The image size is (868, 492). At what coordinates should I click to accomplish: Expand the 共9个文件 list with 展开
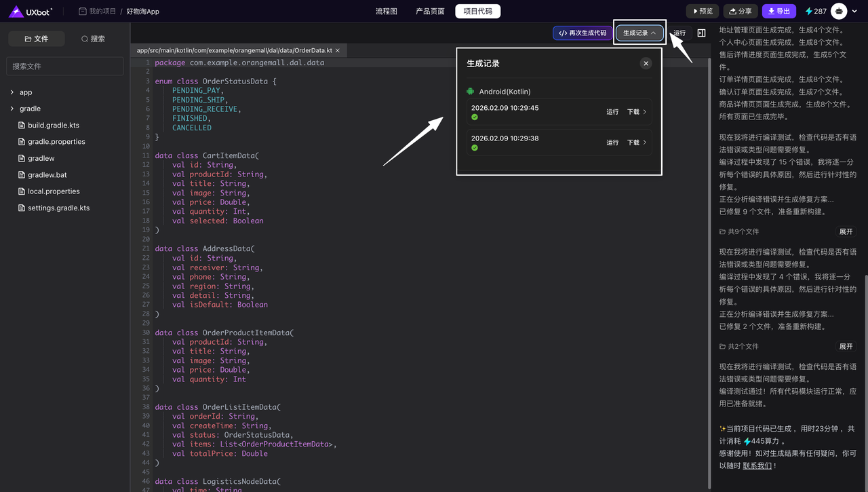coord(846,232)
